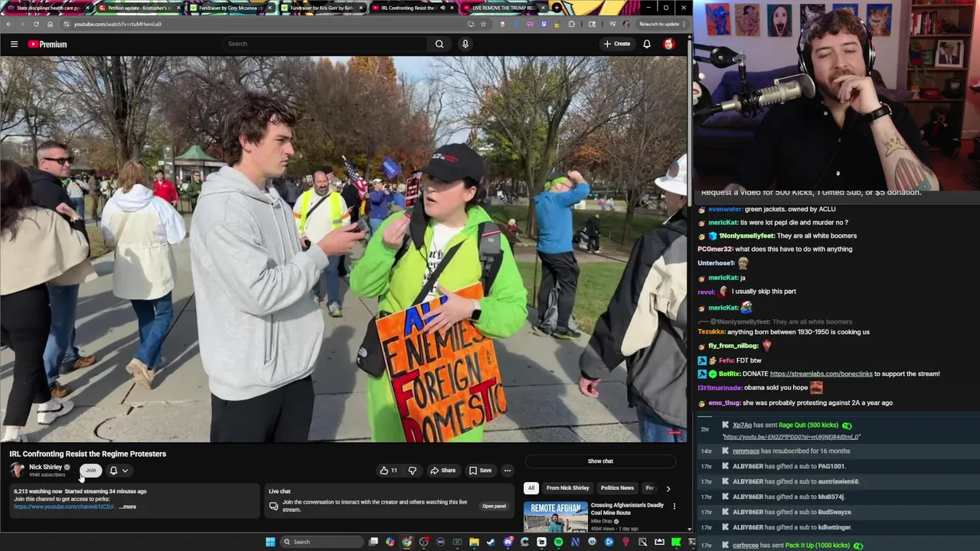Show the live chat

pyautogui.click(x=600, y=461)
